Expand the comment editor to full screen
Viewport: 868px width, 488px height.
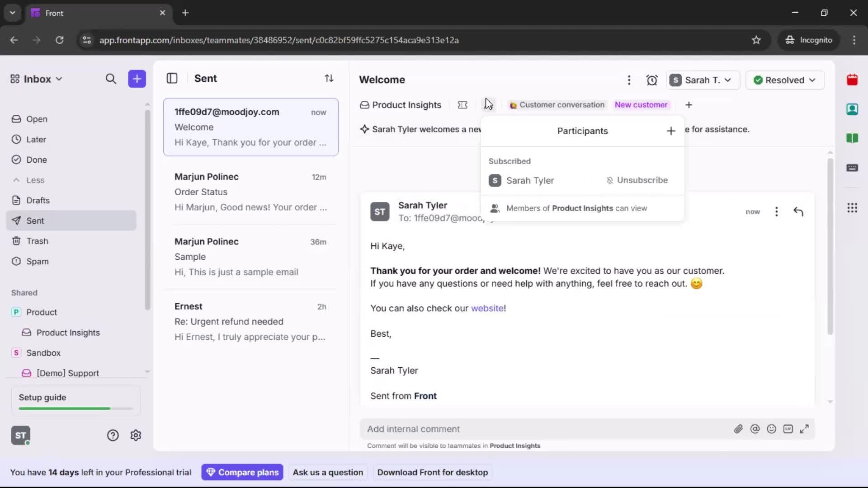[805, 429]
